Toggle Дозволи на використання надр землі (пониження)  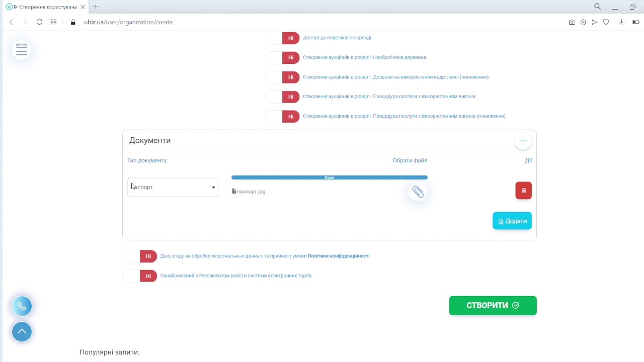(282, 77)
